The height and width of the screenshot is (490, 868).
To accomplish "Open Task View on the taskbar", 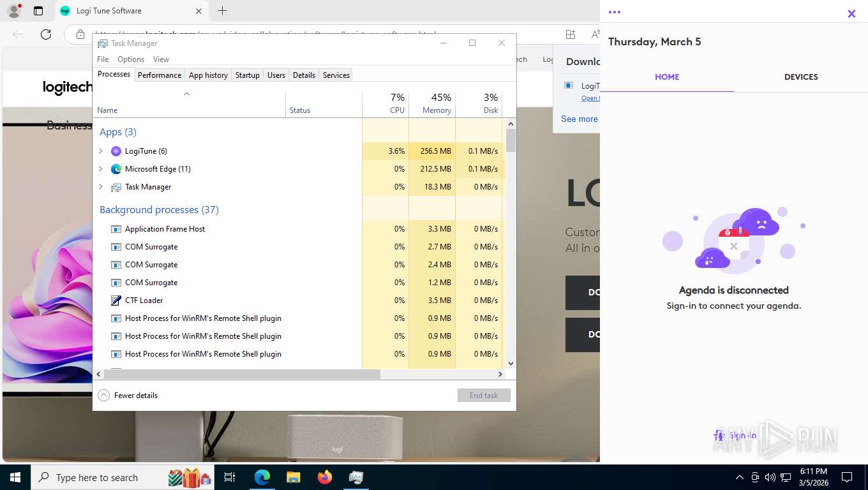I will click(230, 477).
